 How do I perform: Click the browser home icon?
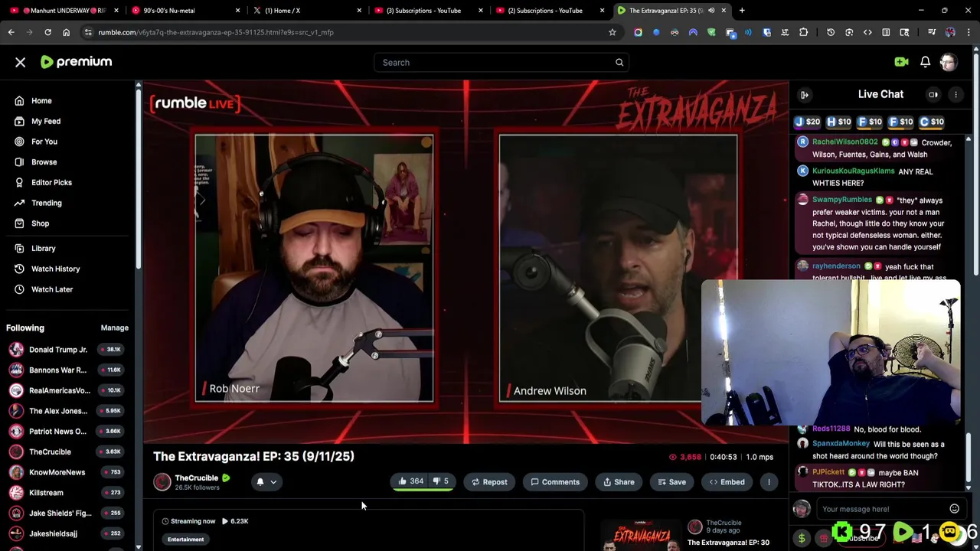point(66,32)
